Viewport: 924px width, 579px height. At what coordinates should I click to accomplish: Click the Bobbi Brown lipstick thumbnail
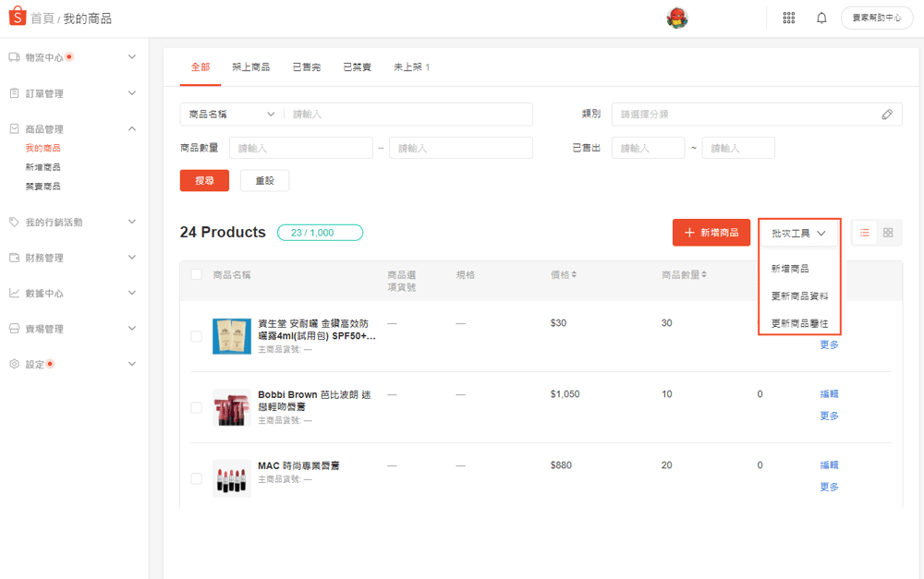click(x=232, y=407)
